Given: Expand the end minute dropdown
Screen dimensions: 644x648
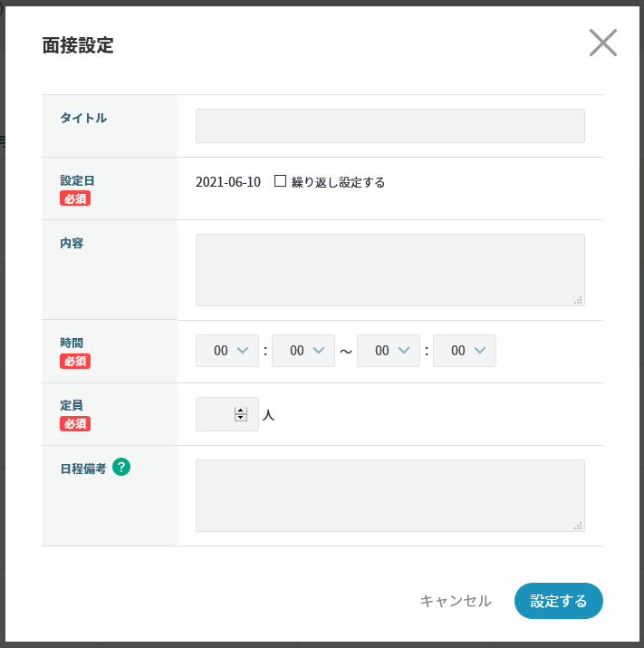Looking at the screenshot, I should 464,351.
